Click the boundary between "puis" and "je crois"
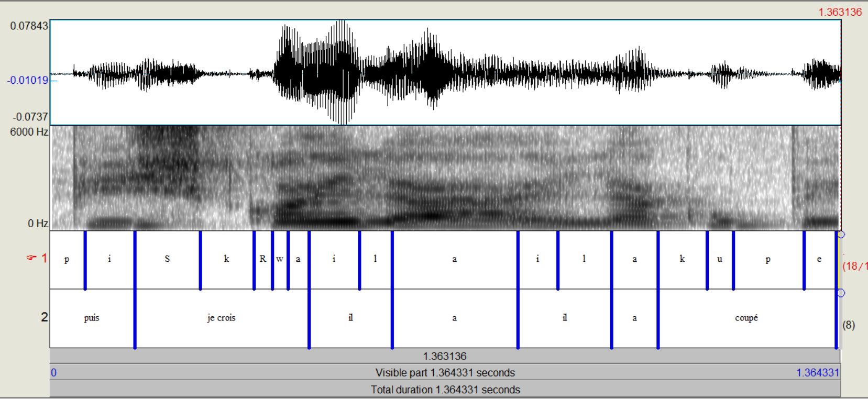This screenshot has width=868, height=399. 135,319
